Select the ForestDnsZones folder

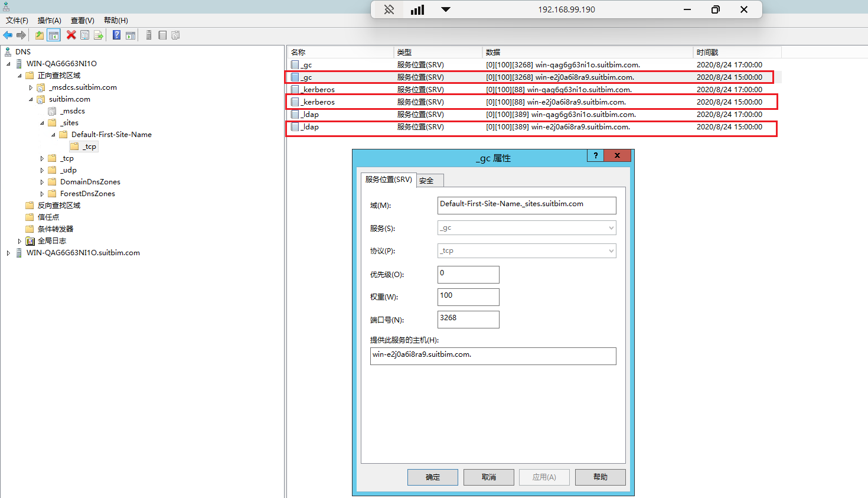click(x=87, y=194)
